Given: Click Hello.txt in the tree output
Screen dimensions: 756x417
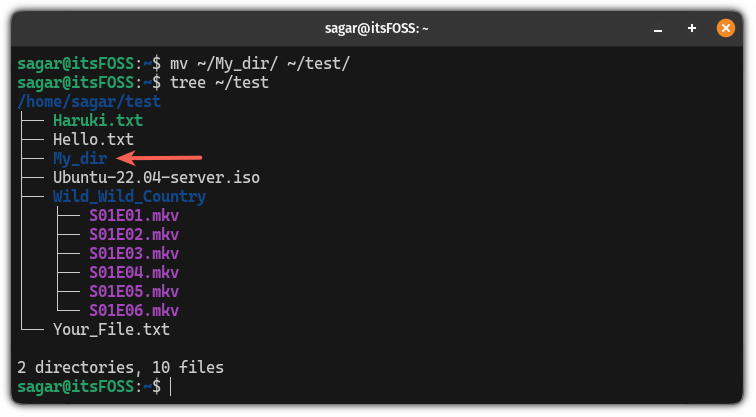Looking at the screenshot, I should tap(93, 139).
